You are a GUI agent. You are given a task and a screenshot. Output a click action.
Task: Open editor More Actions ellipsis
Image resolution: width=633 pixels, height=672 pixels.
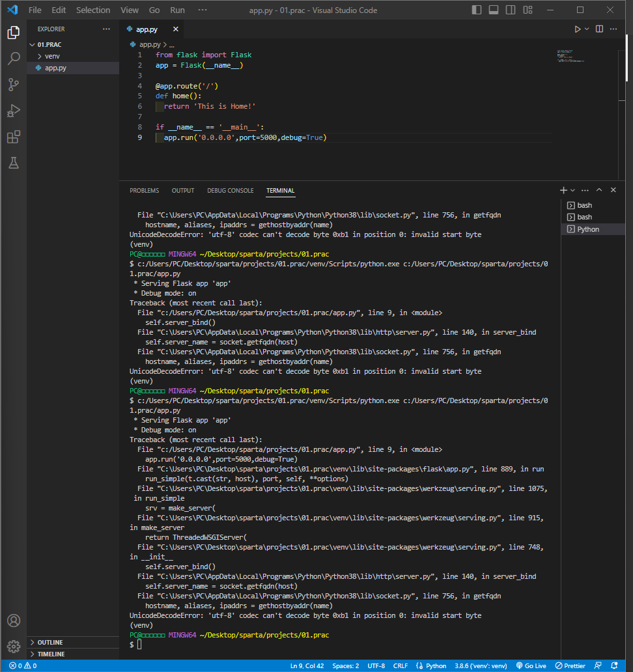(x=613, y=29)
